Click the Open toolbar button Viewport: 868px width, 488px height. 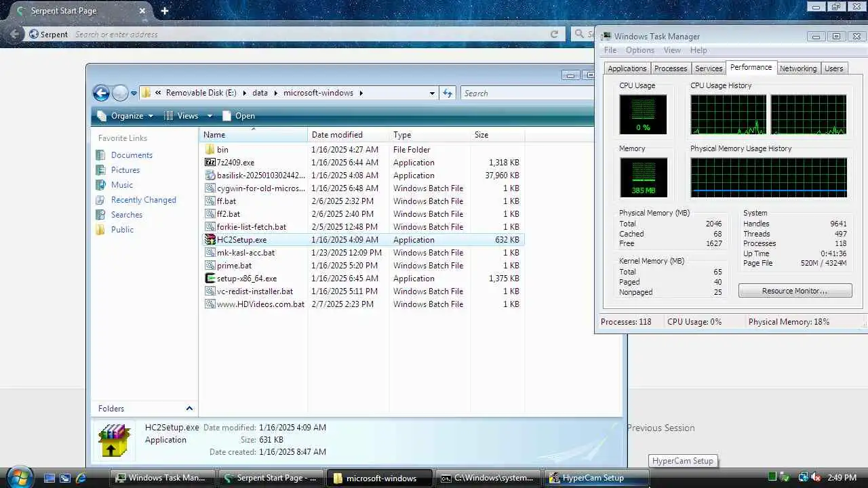pyautogui.click(x=239, y=116)
